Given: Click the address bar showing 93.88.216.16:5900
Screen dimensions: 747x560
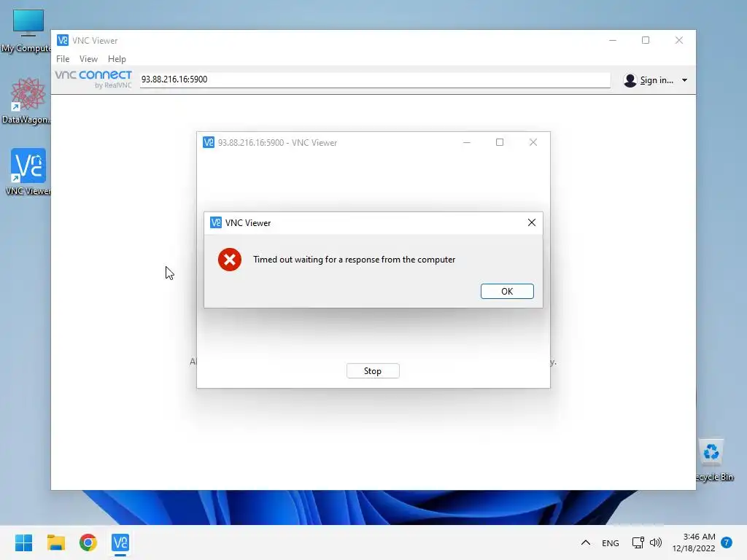Looking at the screenshot, I should coord(375,79).
